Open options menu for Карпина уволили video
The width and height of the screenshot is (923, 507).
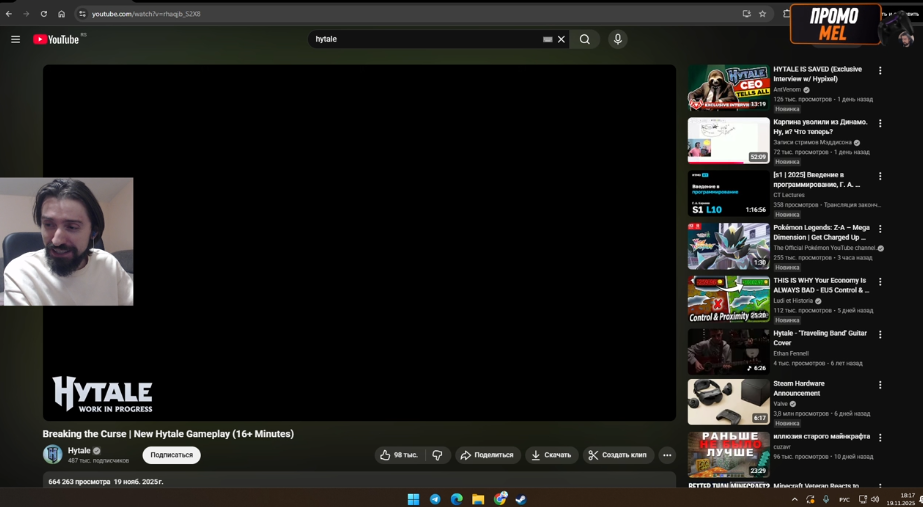pyautogui.click(x=880, y=124)
